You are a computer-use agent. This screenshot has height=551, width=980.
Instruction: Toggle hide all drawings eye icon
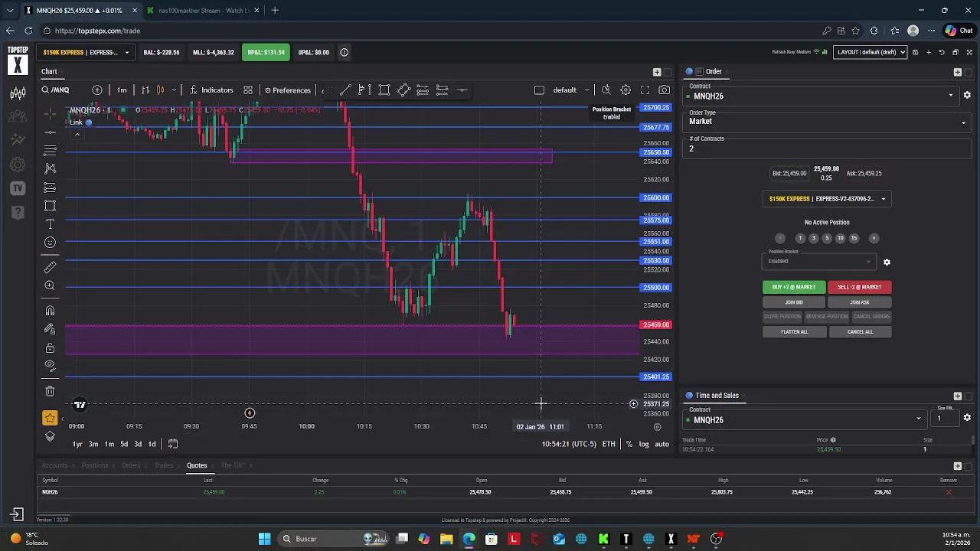click(x=50, y=366)
